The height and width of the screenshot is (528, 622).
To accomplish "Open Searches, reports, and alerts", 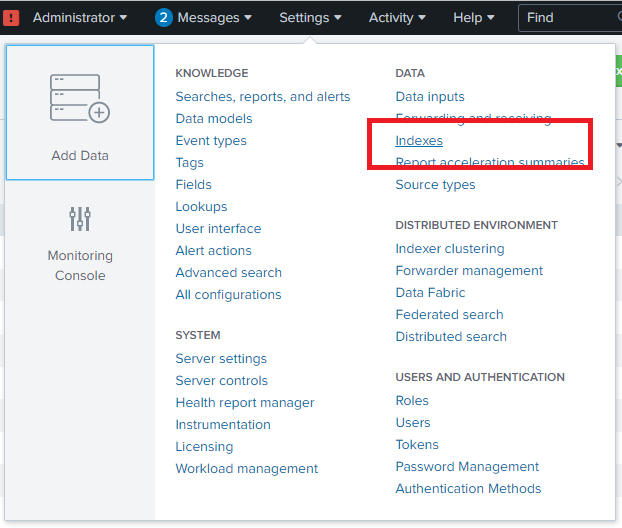I will coord(262,97).
